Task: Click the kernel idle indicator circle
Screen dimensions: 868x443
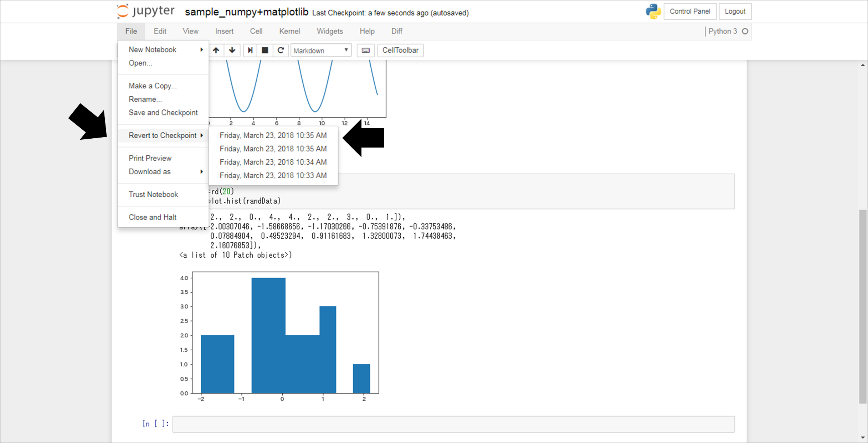Action: 745,31
